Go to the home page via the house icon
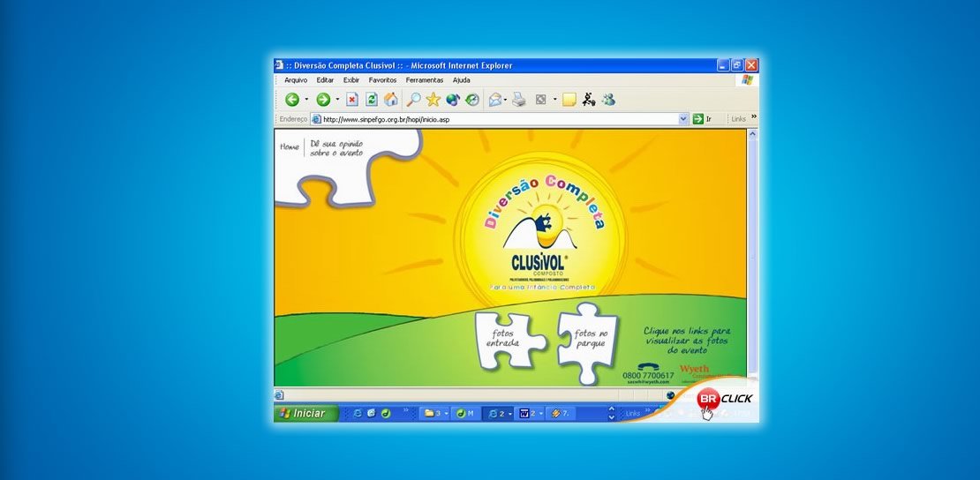Screen dimensions: 980x480 (x=390, y=100)
